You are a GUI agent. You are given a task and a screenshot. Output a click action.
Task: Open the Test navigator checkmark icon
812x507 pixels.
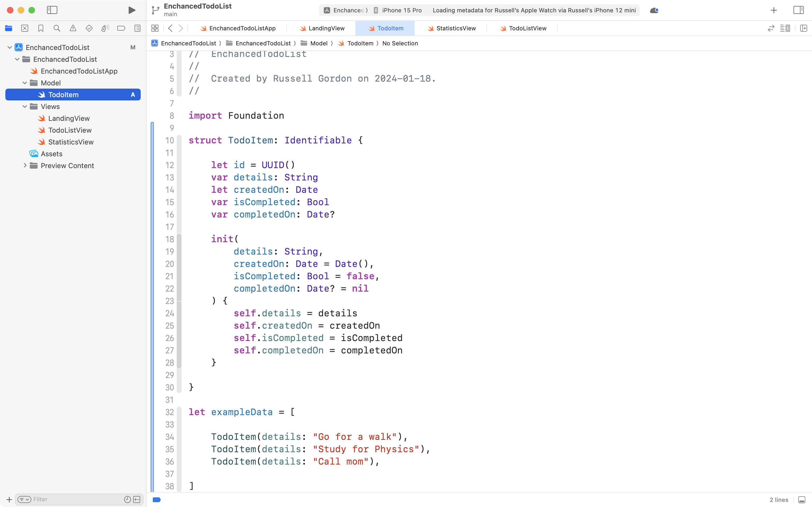point(89,28)
